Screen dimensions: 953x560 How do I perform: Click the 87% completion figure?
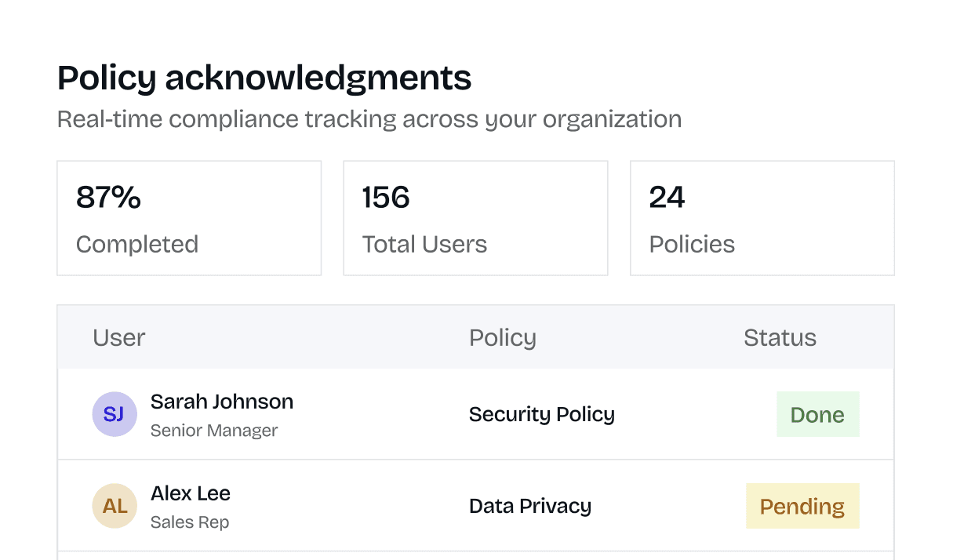(108, 198)
